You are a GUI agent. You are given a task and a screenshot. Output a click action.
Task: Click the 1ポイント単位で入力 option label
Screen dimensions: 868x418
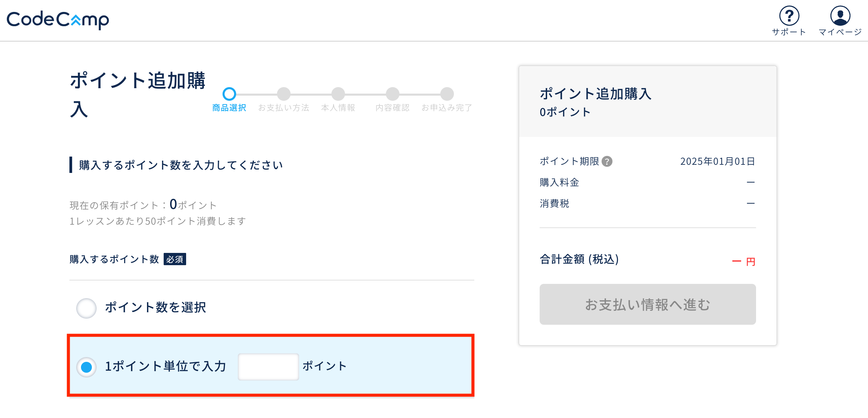click(166, 366)
